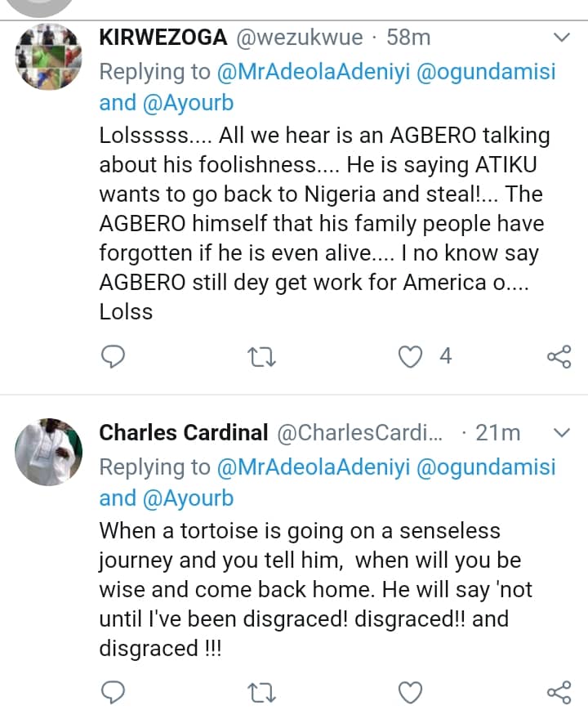
Task: Reply to Charles Cardinal's tweet
Action: point(113,694)
